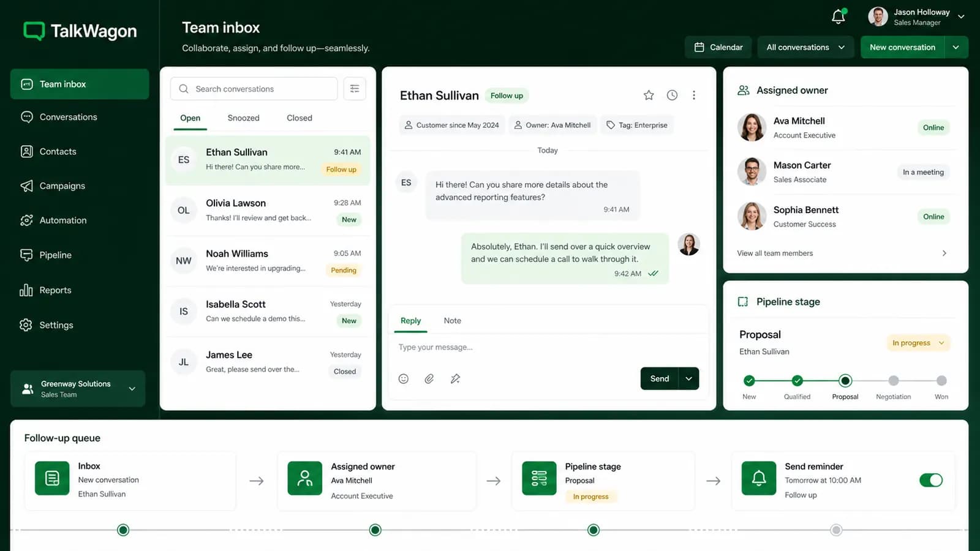This screenshot has width=980, height=551.
Task: Open the three-dot conversation menu
Action: click(x=694, y=95)
